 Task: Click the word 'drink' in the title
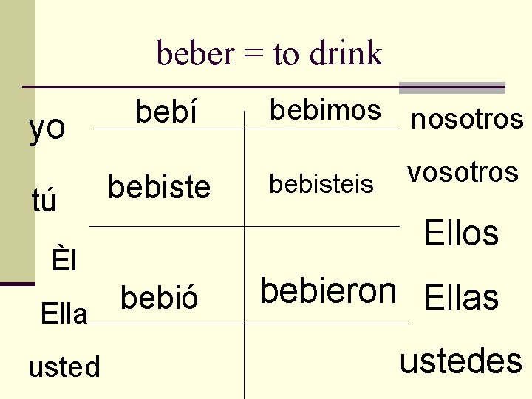[x=346, y=52]
